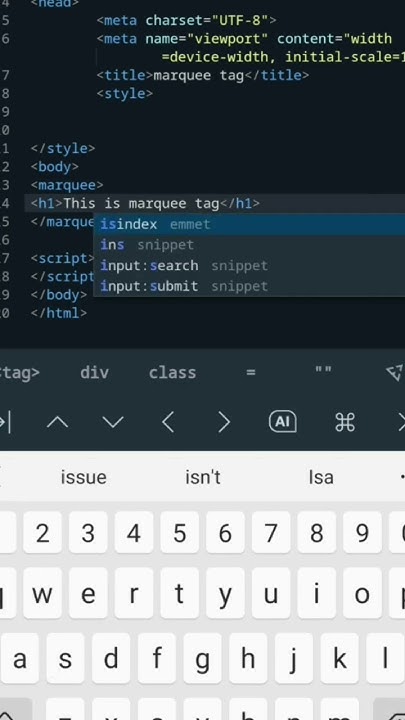The image size is (405, 720).
Task: Insert class from the quick bar
Action: tap(172, 372)
